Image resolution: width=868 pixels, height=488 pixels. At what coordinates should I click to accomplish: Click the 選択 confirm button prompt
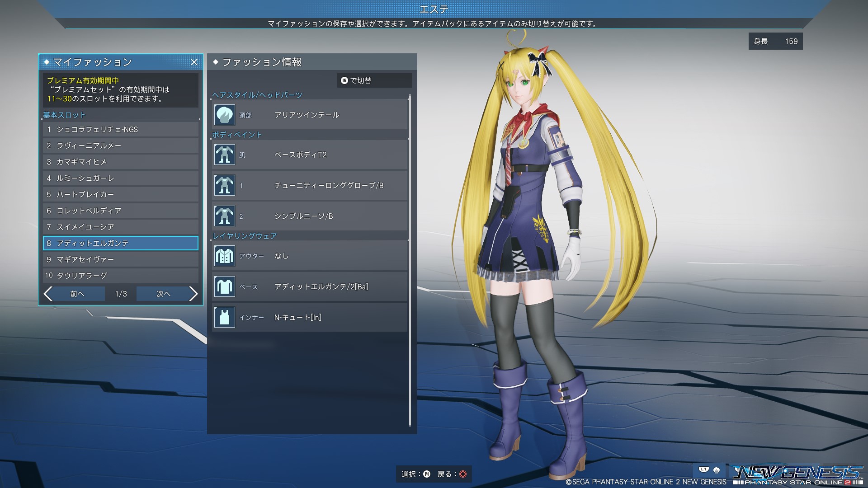[x=416, y=474]
